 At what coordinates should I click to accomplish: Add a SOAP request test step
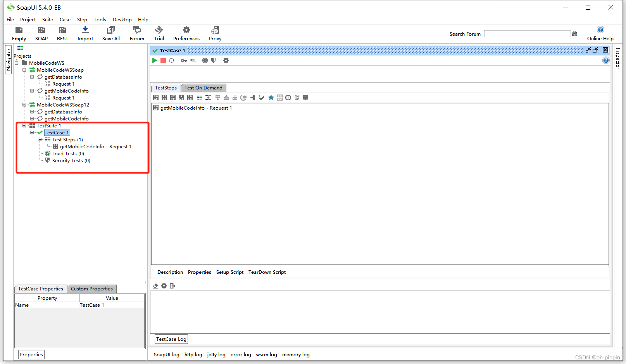pyautogui.click(x=156, y=97)
